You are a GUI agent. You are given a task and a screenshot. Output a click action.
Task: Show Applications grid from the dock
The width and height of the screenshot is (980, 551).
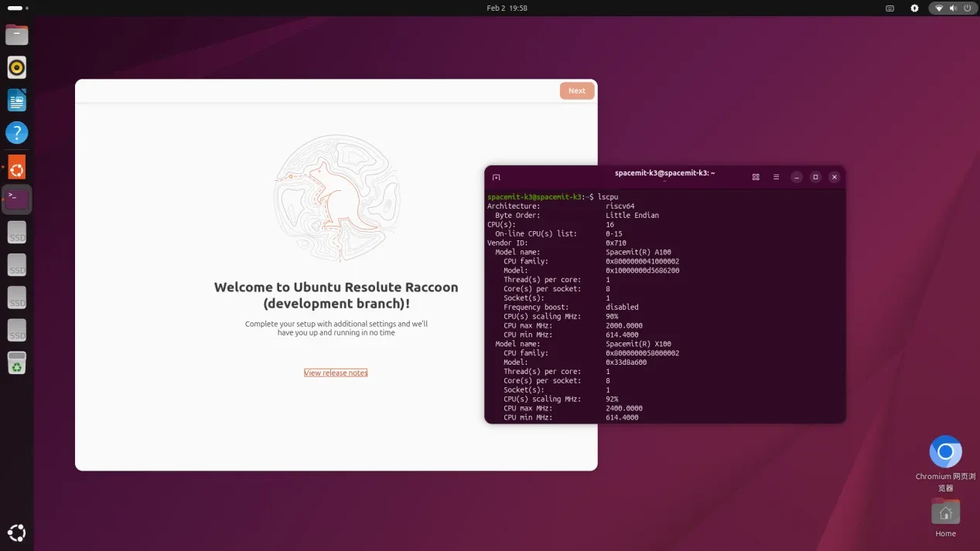point(16,532)
